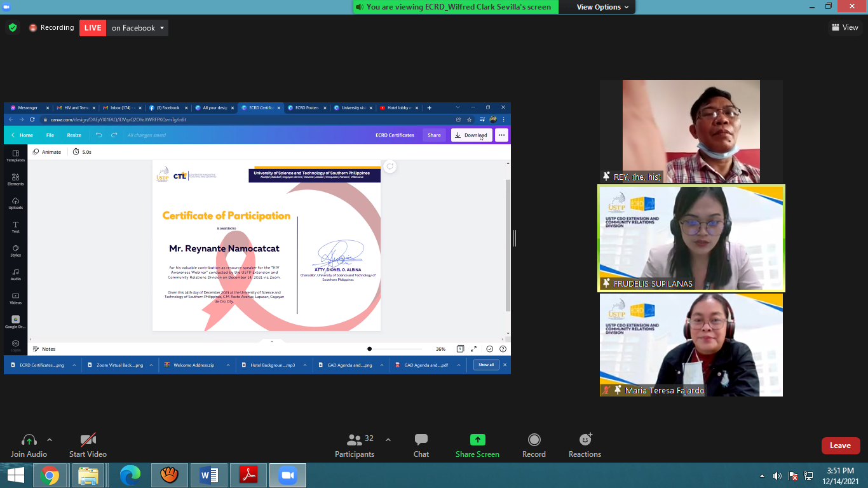
Task: Expand options for ECRD Certificates.png download
Action: [x=74, y=365]
